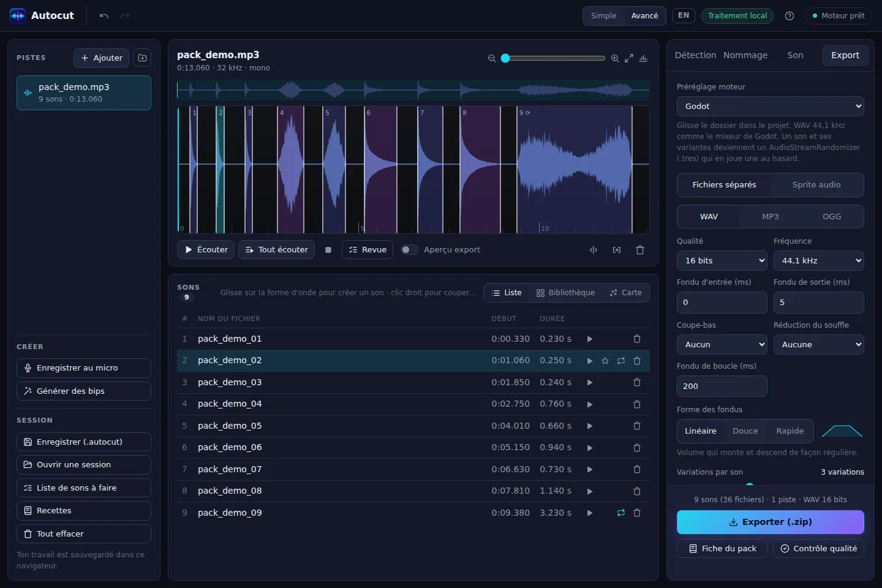Click the import folder icon next to Ajouter
This screenshot has width=882, height=588.
(x=142, y=58)
